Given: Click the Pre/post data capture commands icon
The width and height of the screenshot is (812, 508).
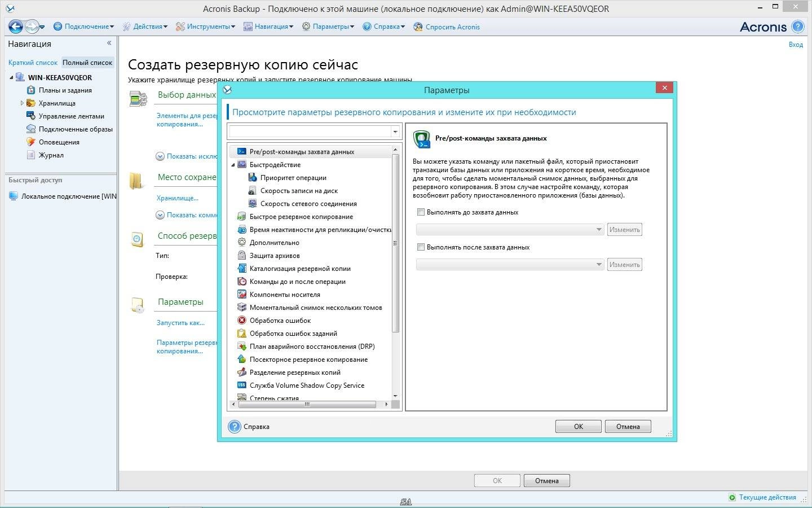Looking at the screenshot, I should point(241,151).
